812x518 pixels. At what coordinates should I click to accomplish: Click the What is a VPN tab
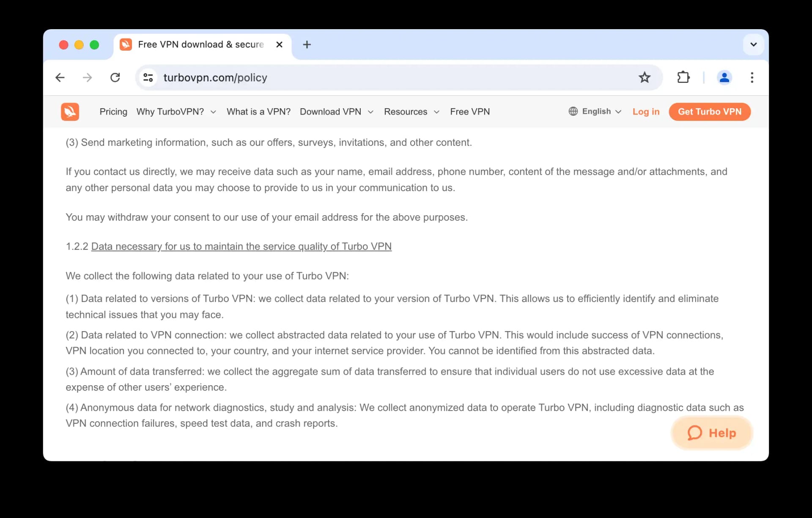coord(259,111)
